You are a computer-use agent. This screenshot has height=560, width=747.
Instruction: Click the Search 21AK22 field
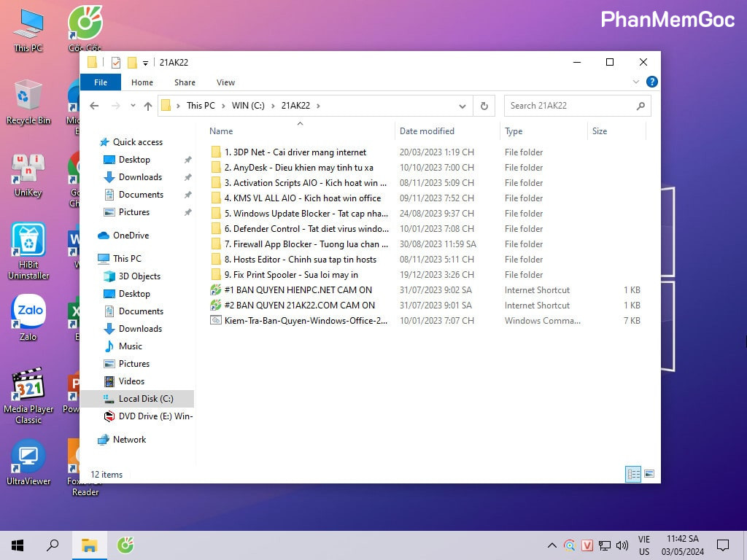click(x=570, y=106)
